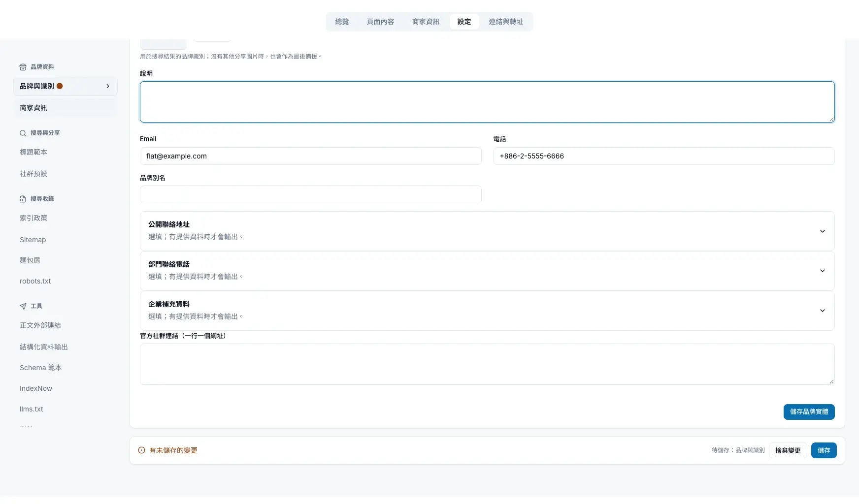Click the 儲存品牌實體 button
The image size is (859, 504).
[x=809, y=412]
